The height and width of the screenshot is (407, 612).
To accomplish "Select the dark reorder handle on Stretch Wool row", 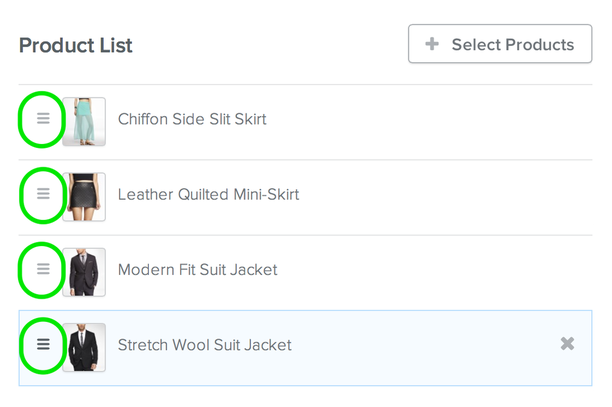I will click(43, 344).
